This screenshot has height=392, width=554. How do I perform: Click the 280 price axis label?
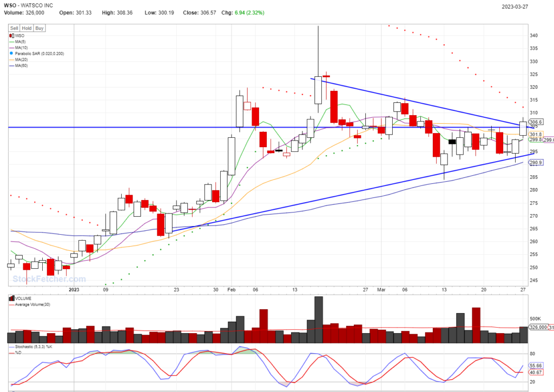click(x=534, y=190)
